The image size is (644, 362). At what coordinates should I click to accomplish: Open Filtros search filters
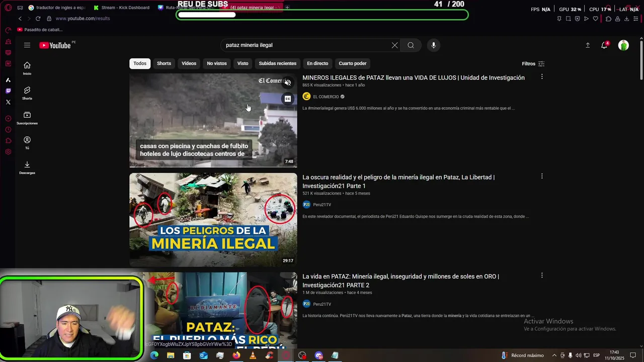tap(533, 64)
